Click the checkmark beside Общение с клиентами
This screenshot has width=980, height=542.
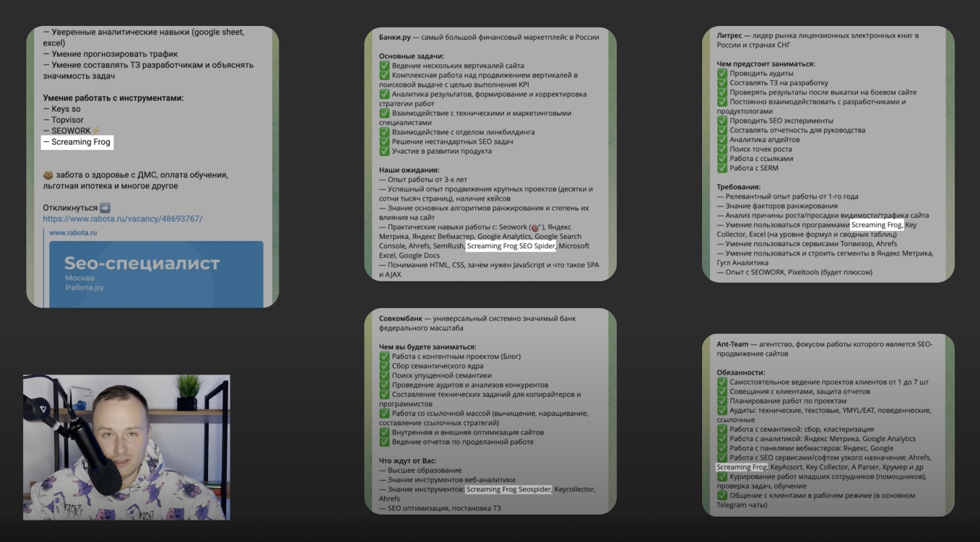722,496
